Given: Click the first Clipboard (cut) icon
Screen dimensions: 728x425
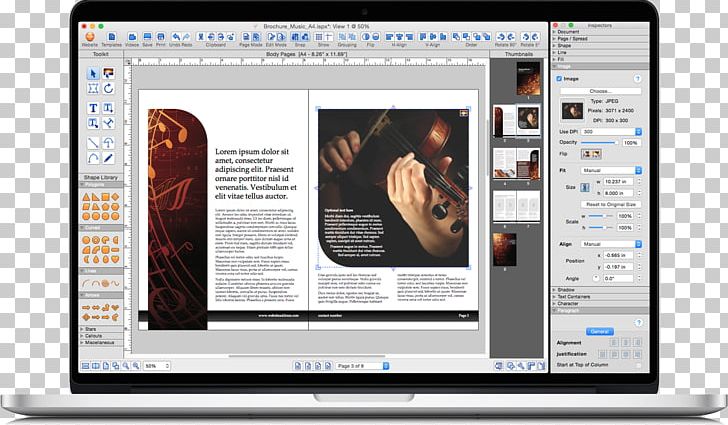Looking at the screenshot, I should click(x=201, y=37).
